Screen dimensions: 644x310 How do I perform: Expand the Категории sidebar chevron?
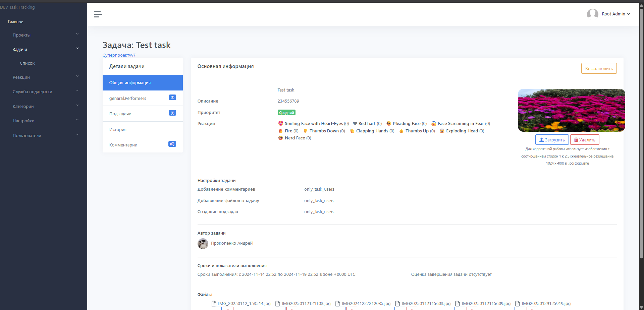[77, 105]
